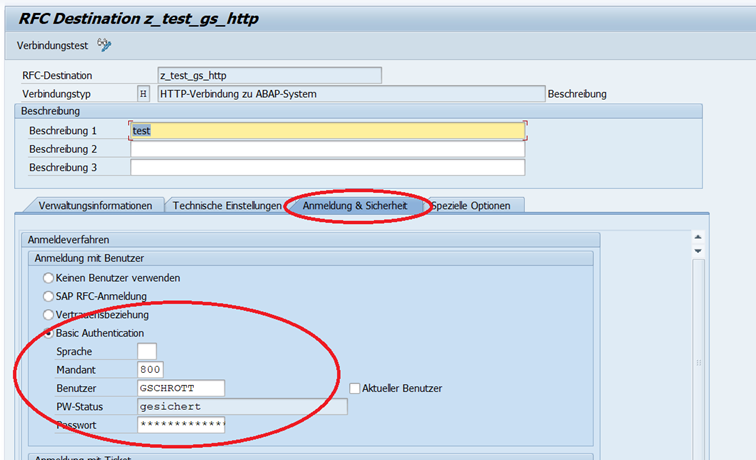Click the Beschreibung 1 field containing test
The width and height of the screenshot is (756, 460).
[327, 131]
